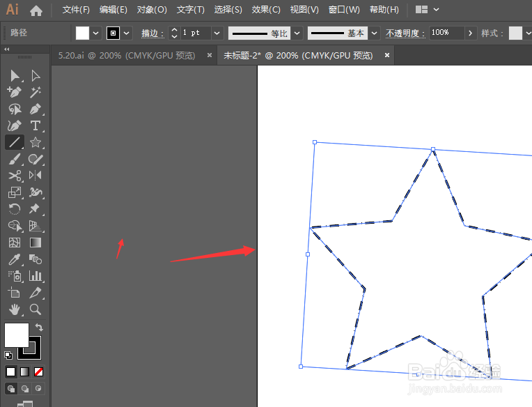
Task: Collapse toolbar with double-arrow button
Action: [7, 49]
